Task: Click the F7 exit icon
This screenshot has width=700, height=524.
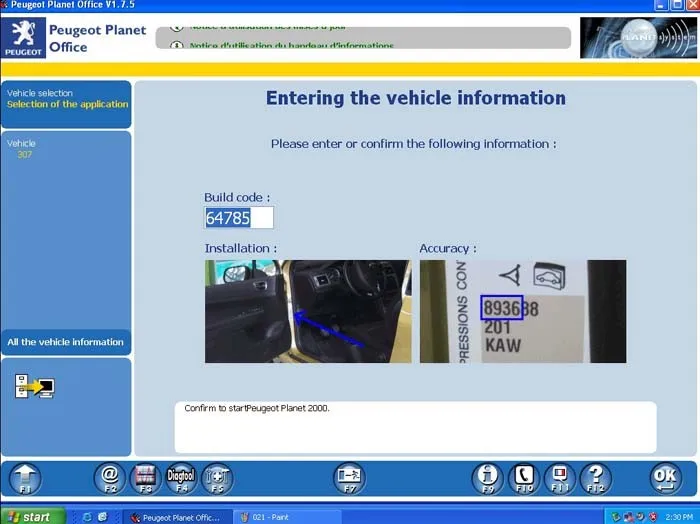Action: pos(350,478)
